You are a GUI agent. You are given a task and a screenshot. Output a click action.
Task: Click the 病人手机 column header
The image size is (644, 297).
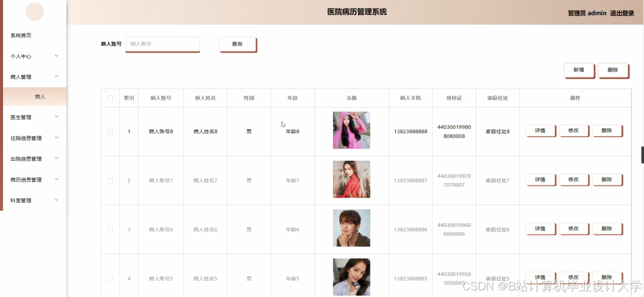(411, 98)
